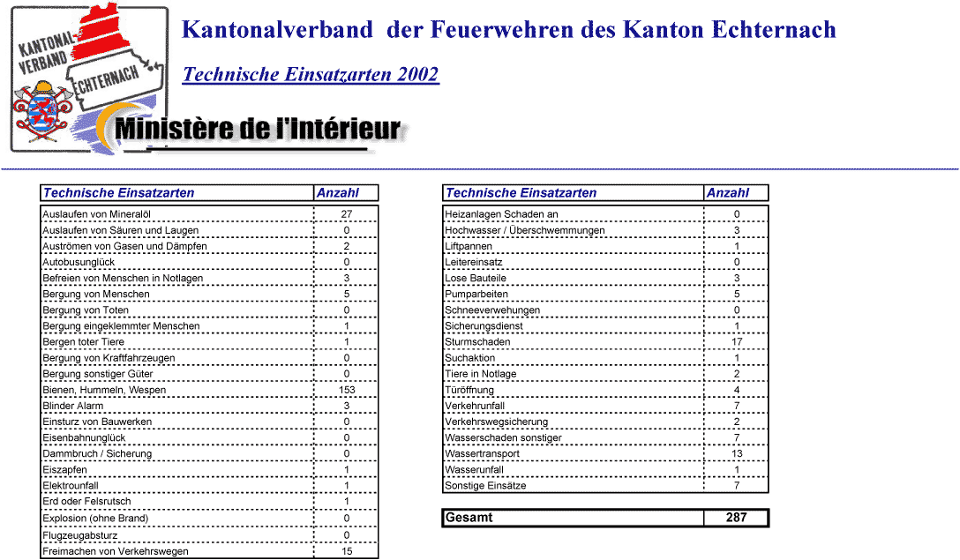Image resolution: width=960 pixels, height=560 pixels.
Task: Select the value 13 for Wassertransport
Action: click(737, 453)
